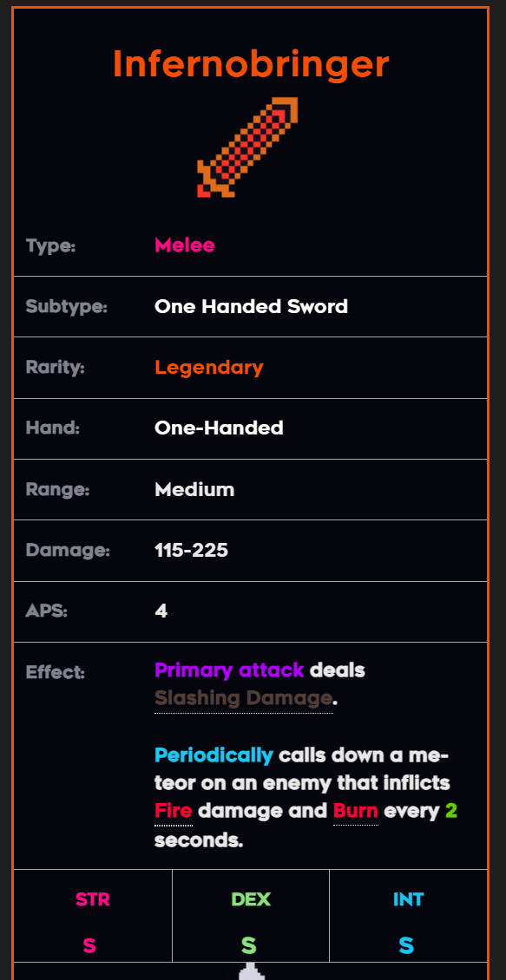The image size is (506, 980).
Task: Select the 115-225 damage value
Action: pyautogui.click(x=192, y=551)
